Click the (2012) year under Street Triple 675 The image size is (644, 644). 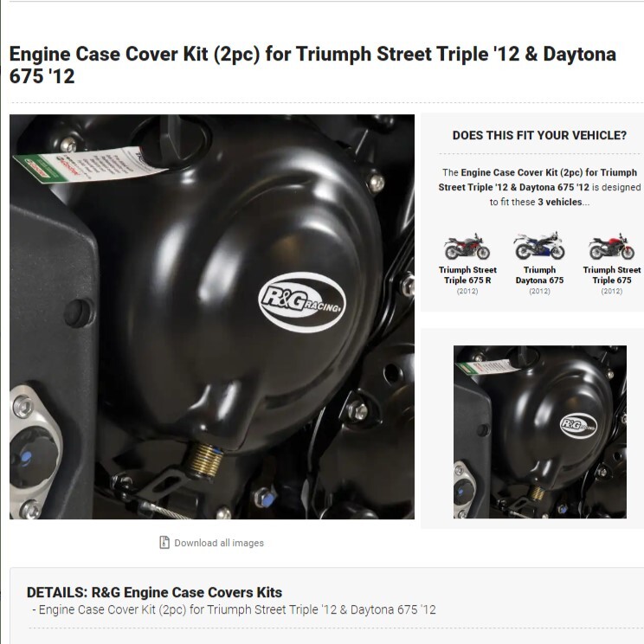(612, 291)
